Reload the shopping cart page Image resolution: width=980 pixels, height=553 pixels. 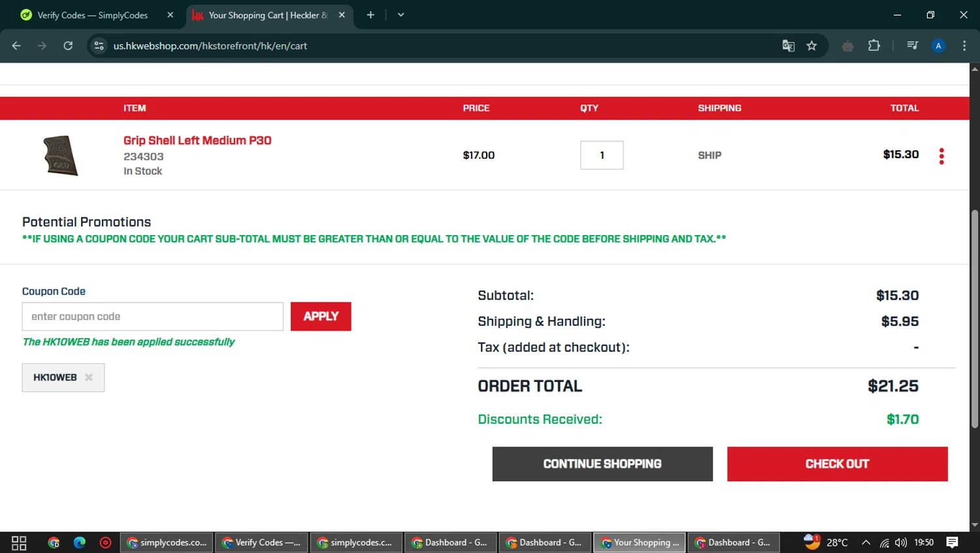click(x=68, y=46)
